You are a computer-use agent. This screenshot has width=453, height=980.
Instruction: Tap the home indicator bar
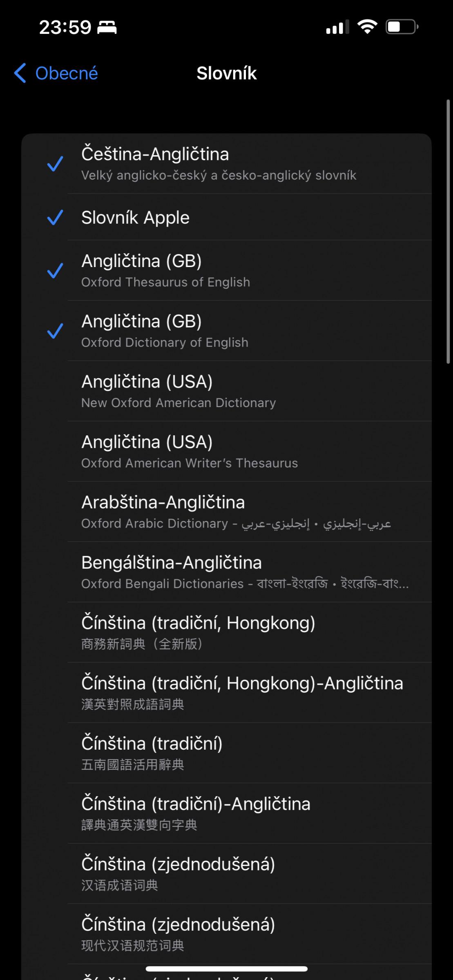[226, 969]
